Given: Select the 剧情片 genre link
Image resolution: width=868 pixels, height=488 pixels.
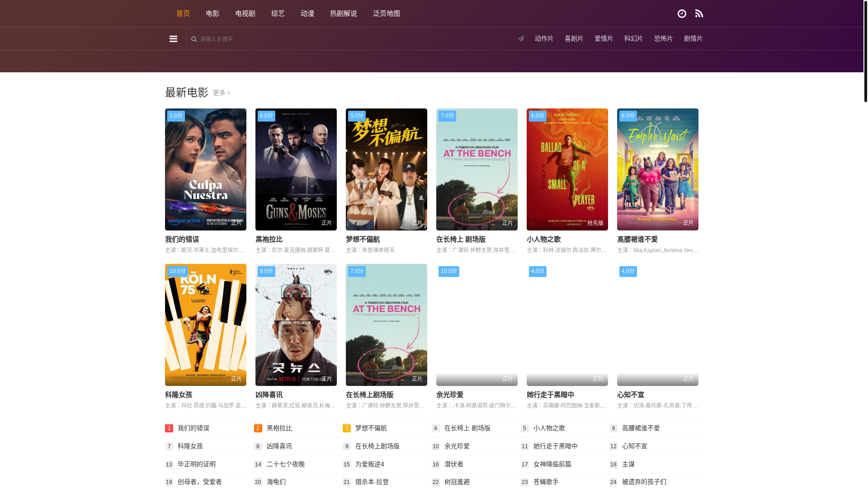Looking at the screenshot, I should click(x=693, y=39).
